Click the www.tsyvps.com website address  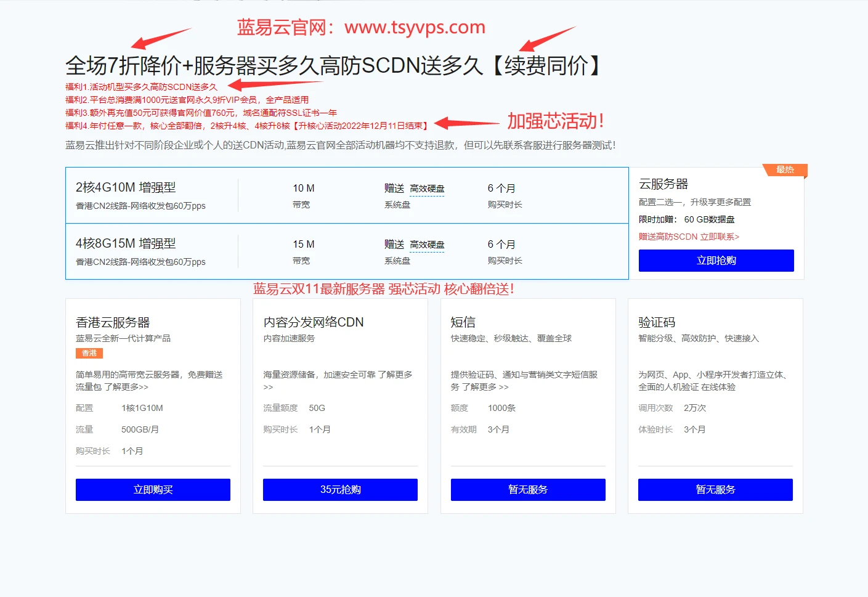point(415,27)
